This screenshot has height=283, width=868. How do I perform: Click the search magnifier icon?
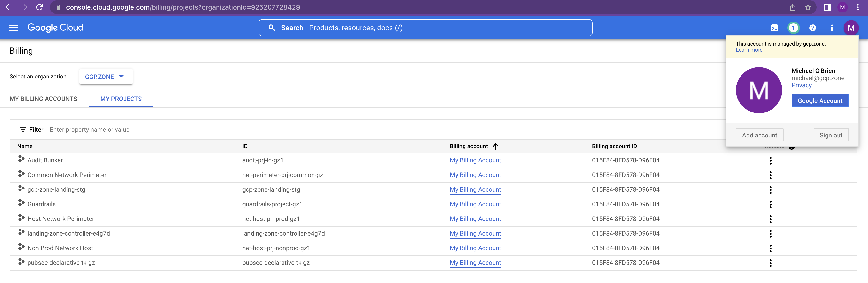coord(271,28)
